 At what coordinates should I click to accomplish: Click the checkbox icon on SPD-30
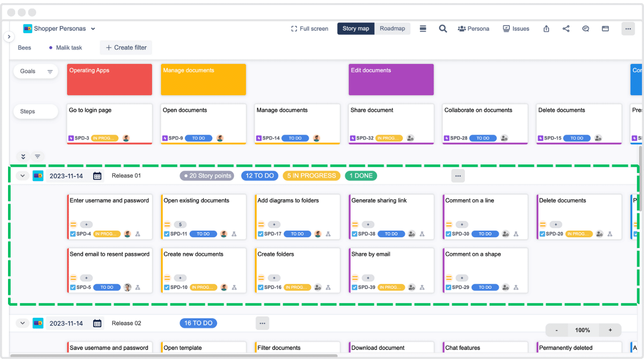[x=449, y=234]
